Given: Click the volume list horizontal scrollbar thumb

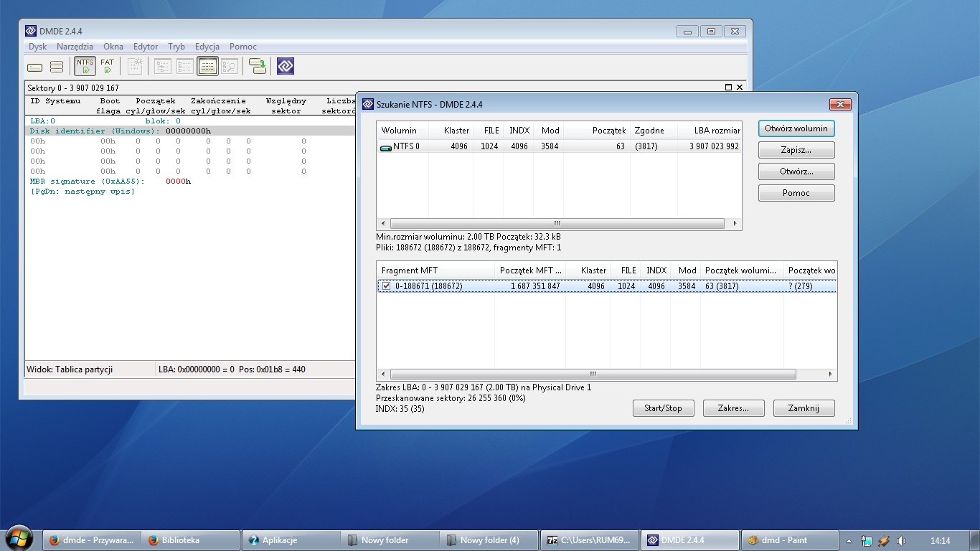Looking at the screenshot, I should coord(557,223).
